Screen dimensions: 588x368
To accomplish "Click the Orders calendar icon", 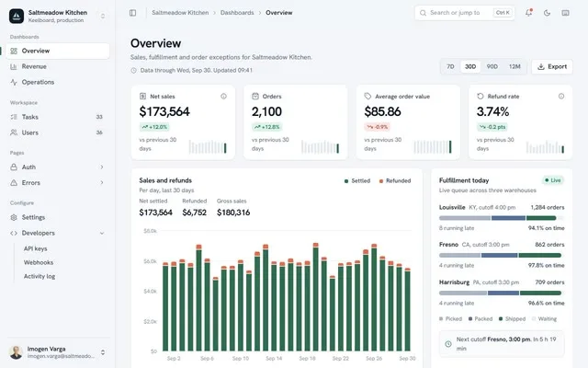I will pos(255,97).
